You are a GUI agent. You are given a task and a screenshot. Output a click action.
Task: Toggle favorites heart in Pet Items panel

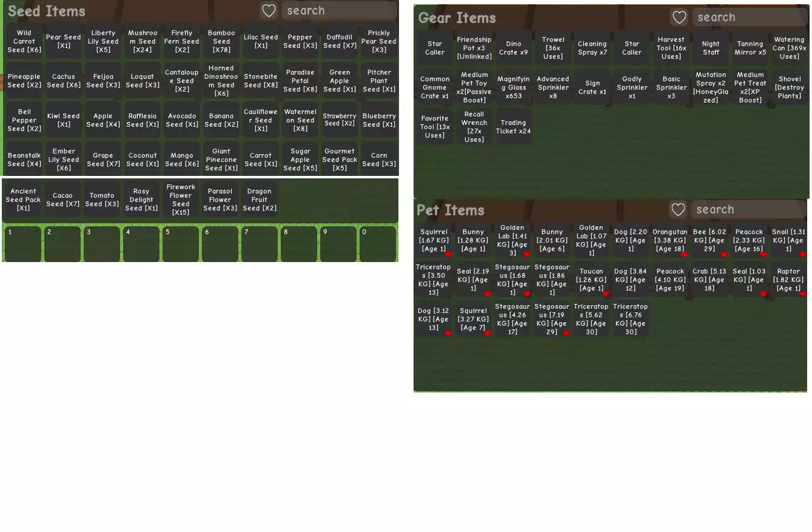tap(678, 209)
